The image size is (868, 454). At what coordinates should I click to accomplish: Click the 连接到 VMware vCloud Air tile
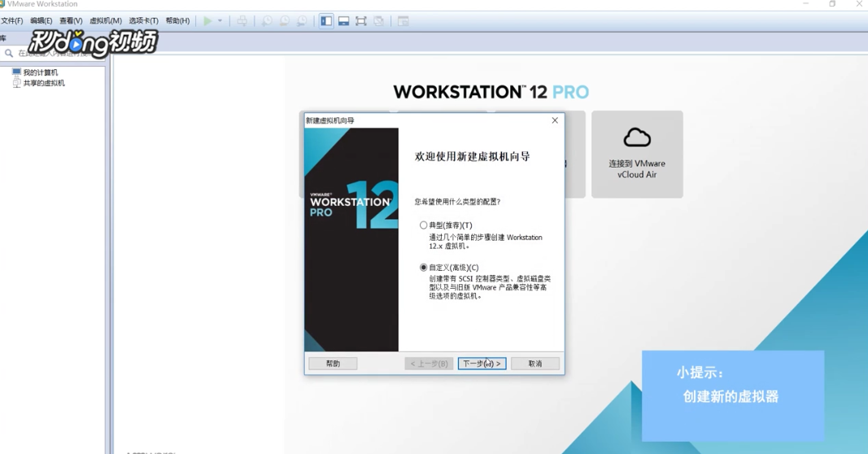click(x=637, y=155)
